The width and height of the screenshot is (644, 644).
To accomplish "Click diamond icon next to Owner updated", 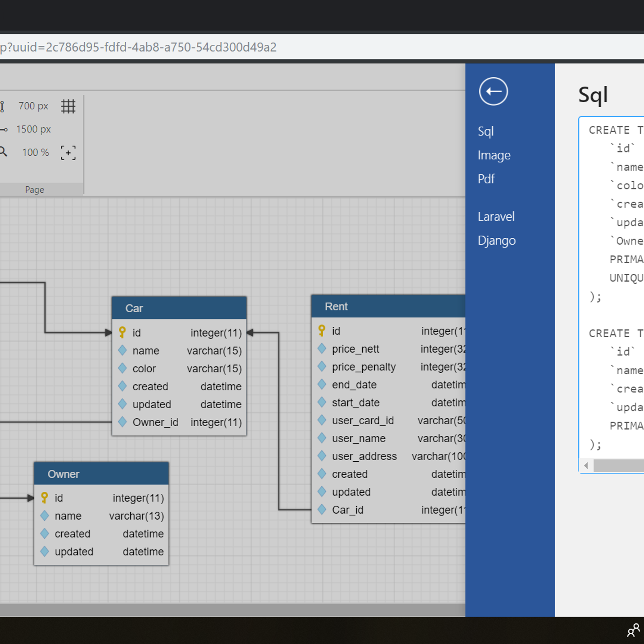I will [45, 551].
